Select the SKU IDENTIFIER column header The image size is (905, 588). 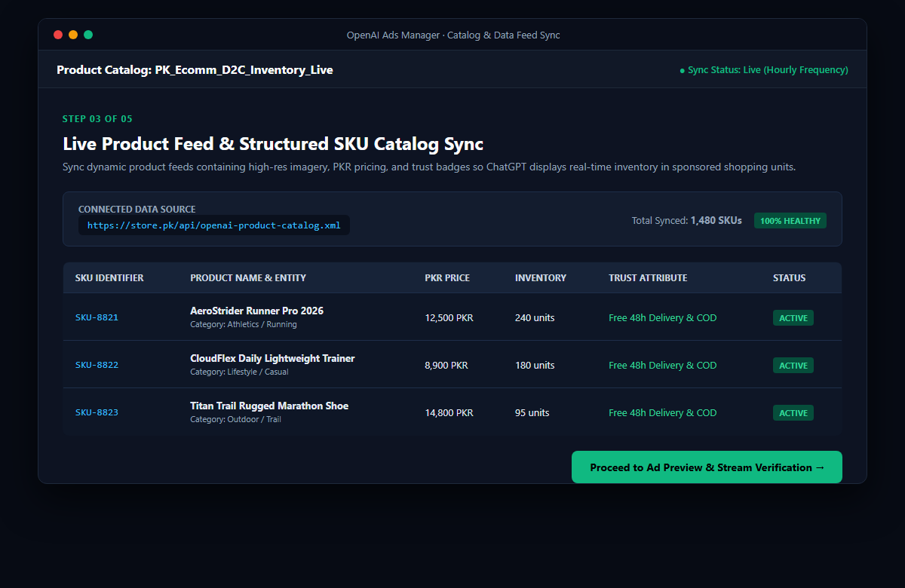tap(109, 278)
